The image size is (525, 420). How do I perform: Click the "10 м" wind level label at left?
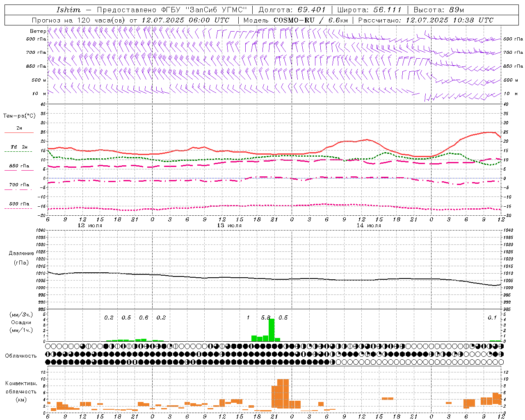(x=39, y=94)
